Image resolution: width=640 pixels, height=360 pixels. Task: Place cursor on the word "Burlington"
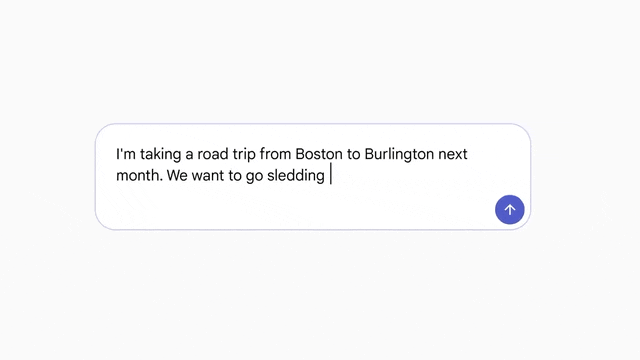[399, 155]
